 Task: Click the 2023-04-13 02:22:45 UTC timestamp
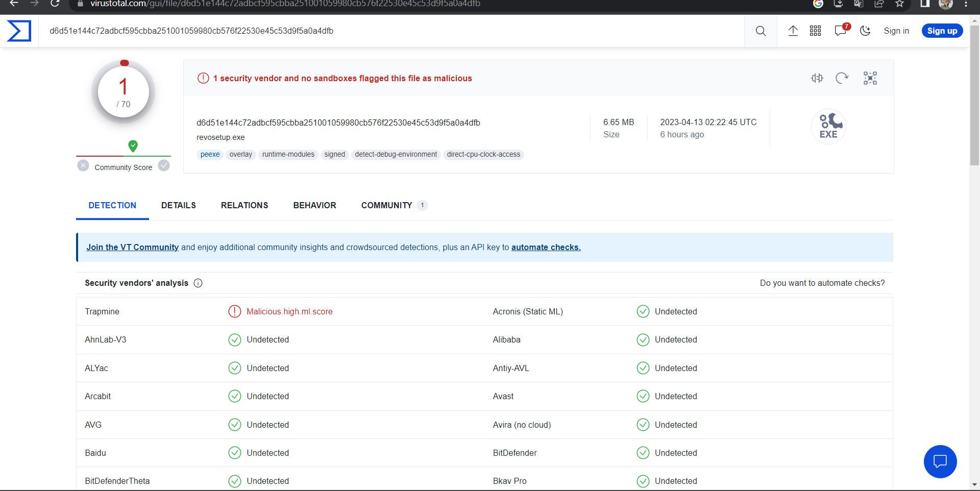[x=708, y=122]
